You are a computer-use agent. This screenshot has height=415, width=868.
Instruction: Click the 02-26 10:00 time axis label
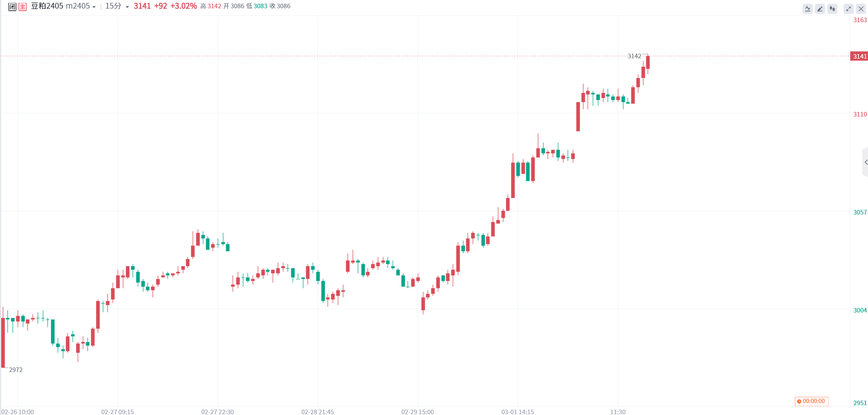coord(18,412)
